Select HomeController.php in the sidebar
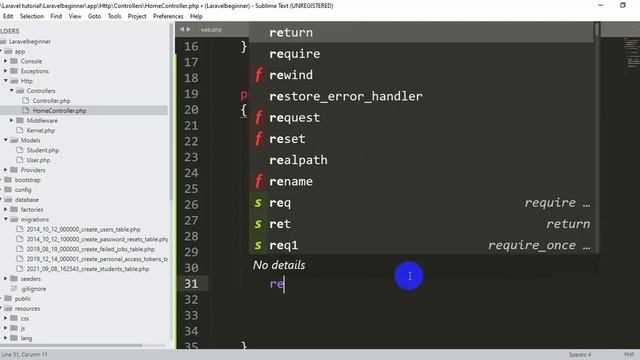This screenshot has height=360, width=640. click(x=59, y=111)
